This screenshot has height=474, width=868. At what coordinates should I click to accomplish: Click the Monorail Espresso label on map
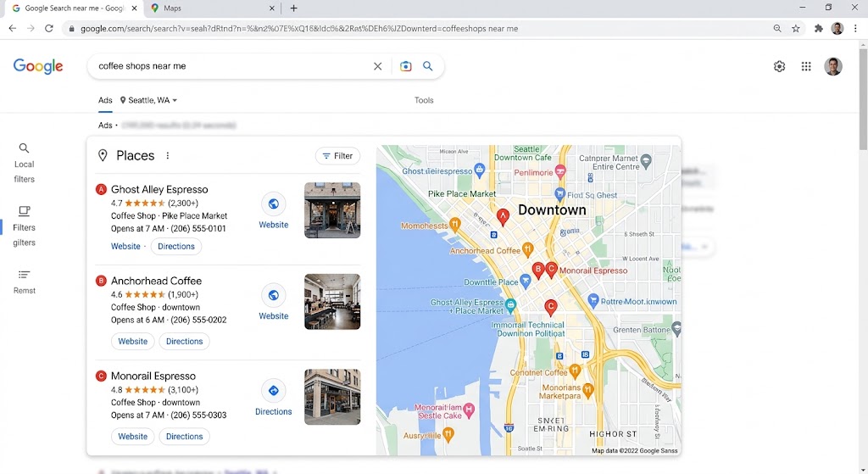coord(593,270)
